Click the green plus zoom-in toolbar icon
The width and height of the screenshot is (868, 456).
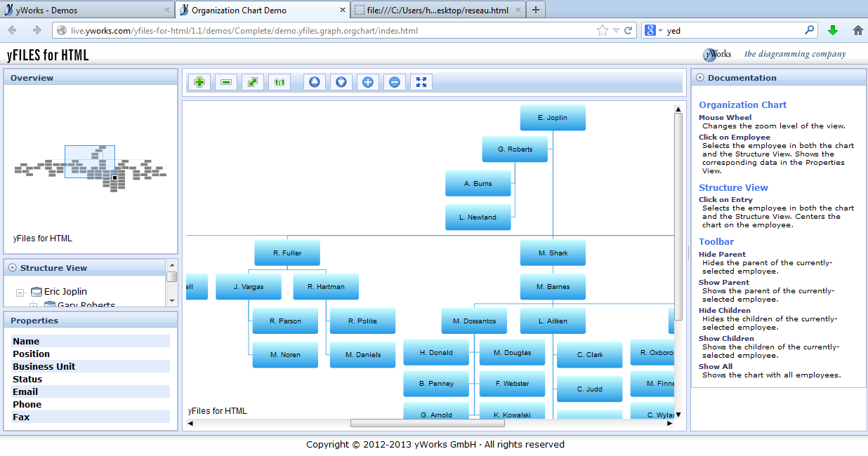(199, 82)
